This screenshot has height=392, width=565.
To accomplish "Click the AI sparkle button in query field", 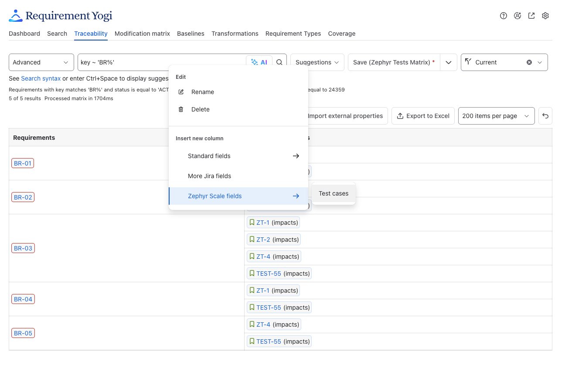I will 259,62.
